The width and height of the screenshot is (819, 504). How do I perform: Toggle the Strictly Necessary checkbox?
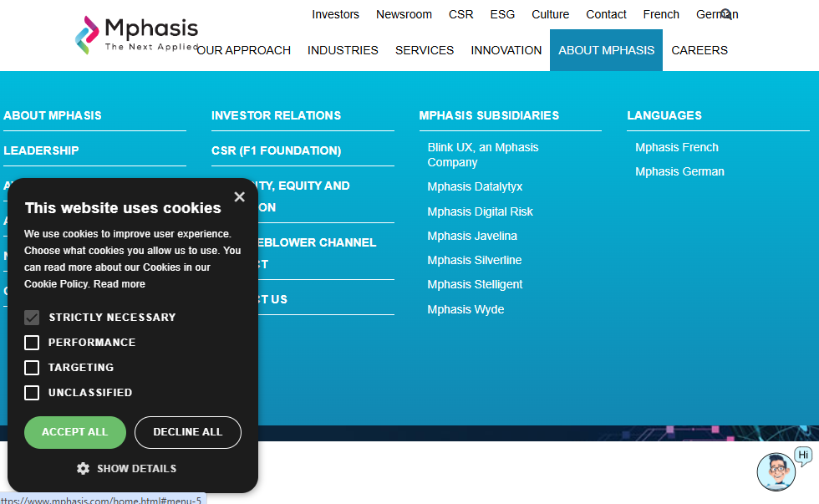[32, 318]
